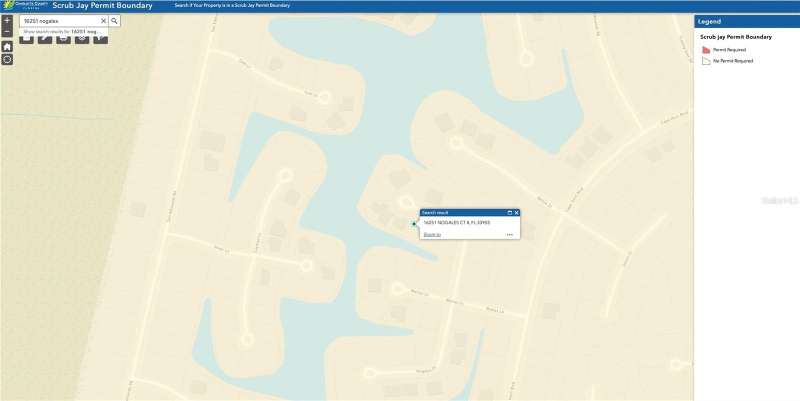Zoom out of the map
The height and width of the screenshot is (401, 800).
point(7,33)
